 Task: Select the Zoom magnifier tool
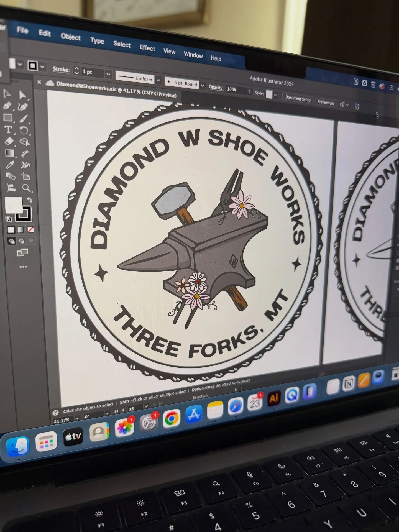tap(27, 188)
